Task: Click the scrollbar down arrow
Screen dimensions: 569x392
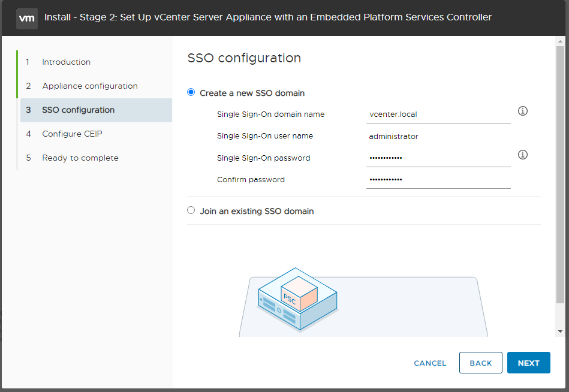Action: [x=560, y=331]
